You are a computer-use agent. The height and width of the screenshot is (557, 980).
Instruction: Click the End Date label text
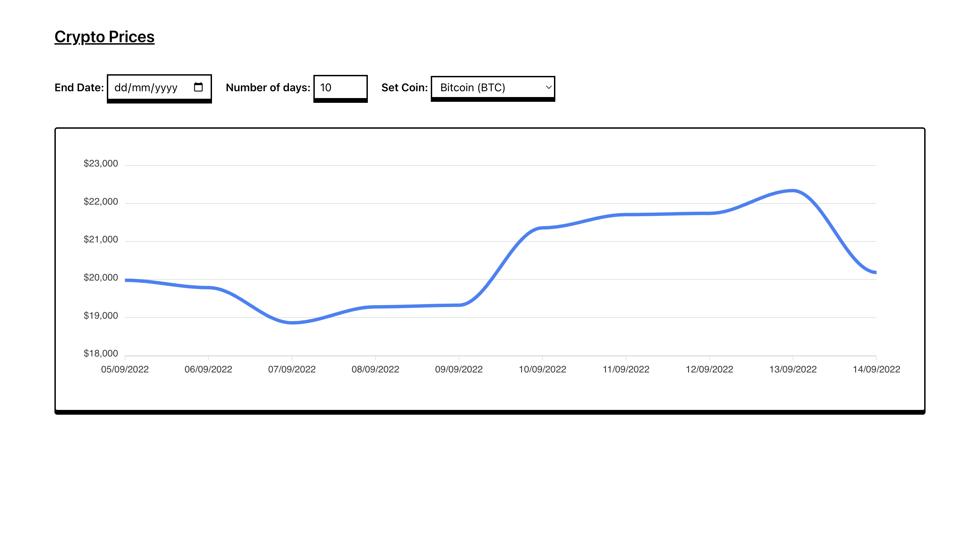[x=80, y=87]
